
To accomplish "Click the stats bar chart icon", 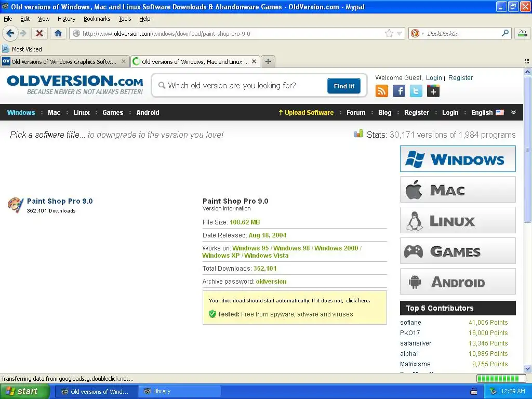I will pyautogui.click(x=358, y=134).
